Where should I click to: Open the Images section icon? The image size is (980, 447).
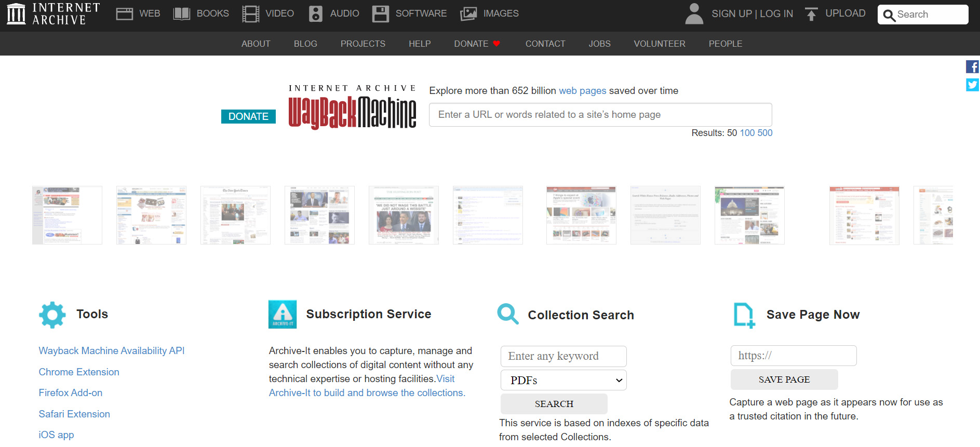(x=468, y=14)
